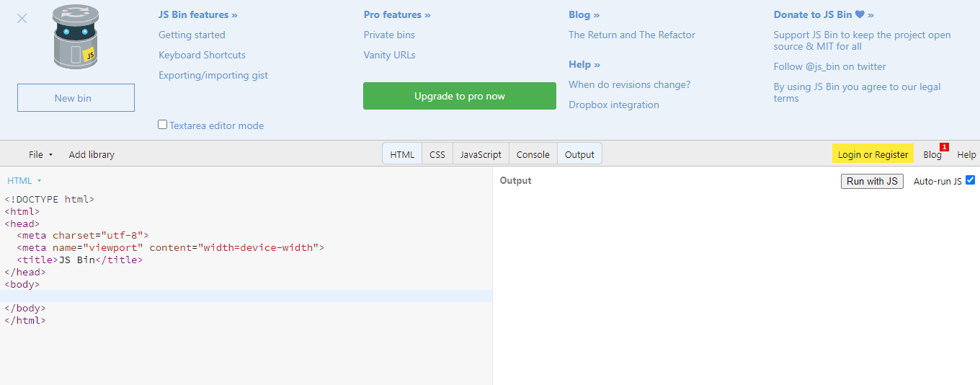Click the closing </head> tag line
Viewport: 980px width, 385px height.
(24, 272)
